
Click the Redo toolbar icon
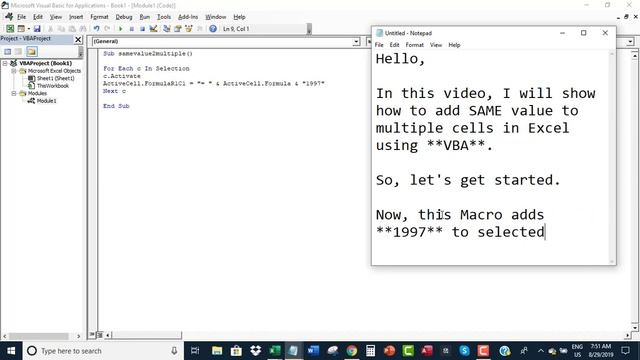click(x=107, y=29)
